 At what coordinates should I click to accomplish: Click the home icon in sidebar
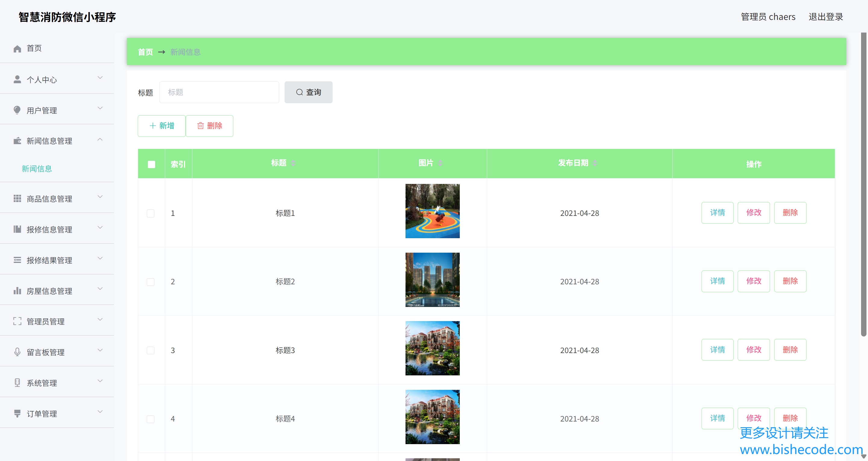coord(17,49)
